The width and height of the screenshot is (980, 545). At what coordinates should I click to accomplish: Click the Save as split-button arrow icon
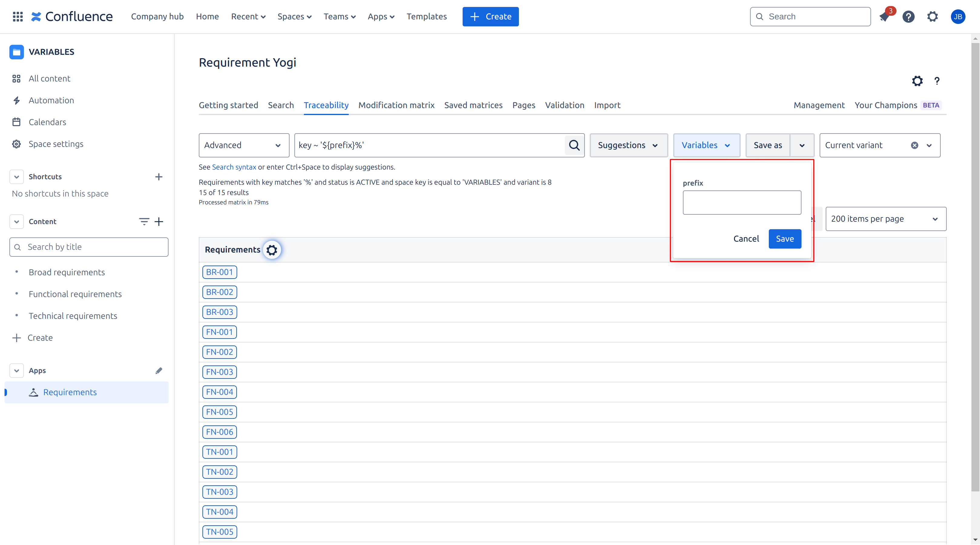pyautogui.click(x=802, y=145)
